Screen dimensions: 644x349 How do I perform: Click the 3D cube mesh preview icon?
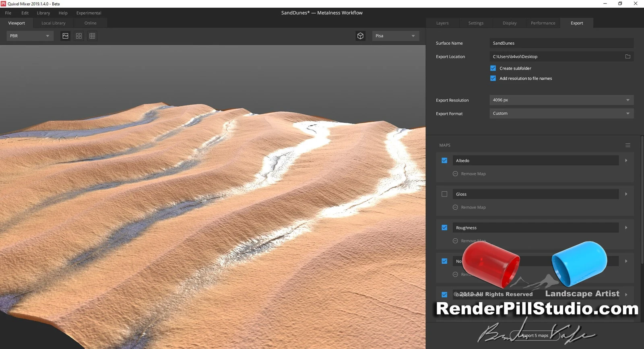click(360, 36)
